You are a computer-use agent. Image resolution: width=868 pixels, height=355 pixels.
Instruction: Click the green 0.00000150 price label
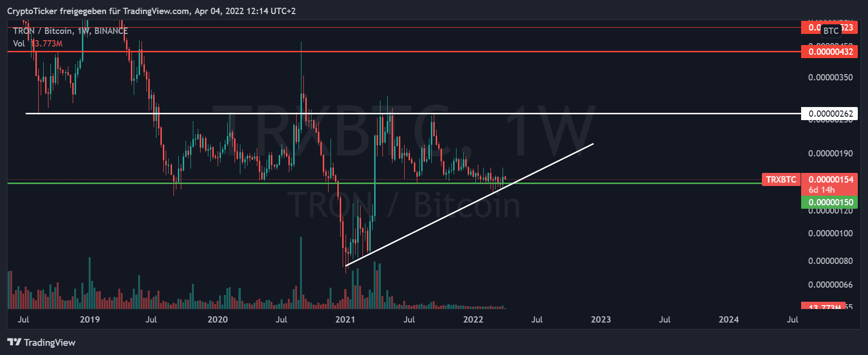(829, 202)
